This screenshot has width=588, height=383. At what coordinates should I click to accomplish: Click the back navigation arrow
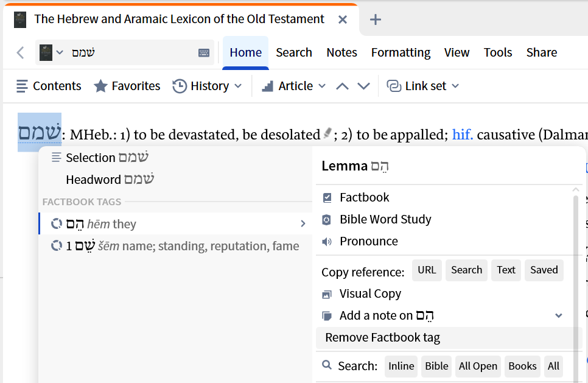(x=20, y=53)
